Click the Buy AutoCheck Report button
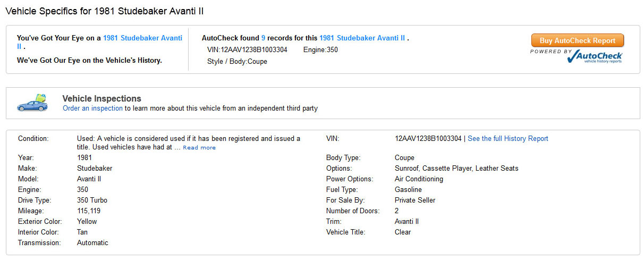Screen dimensions: 644x268 click(578, 40)
